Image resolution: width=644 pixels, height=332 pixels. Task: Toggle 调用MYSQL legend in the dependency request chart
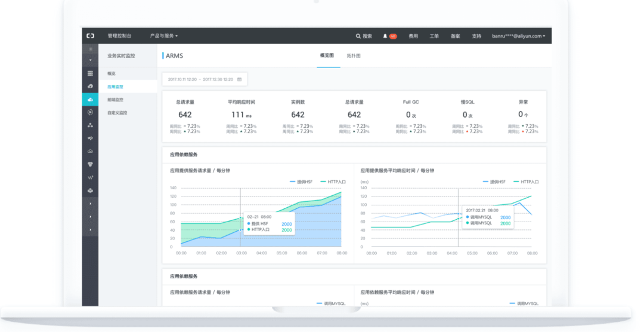[332, 303]
